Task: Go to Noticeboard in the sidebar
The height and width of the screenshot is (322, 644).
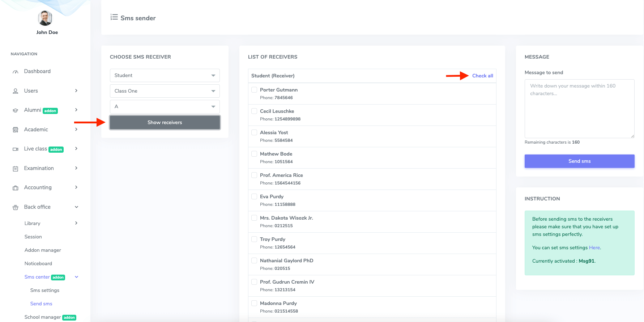Action: tap(38, 263)
